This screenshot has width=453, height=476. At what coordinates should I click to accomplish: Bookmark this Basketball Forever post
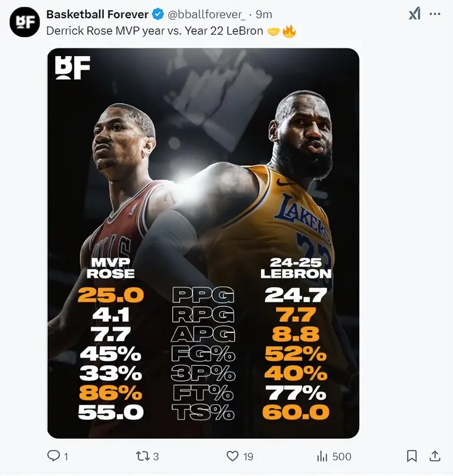[412, 456]
